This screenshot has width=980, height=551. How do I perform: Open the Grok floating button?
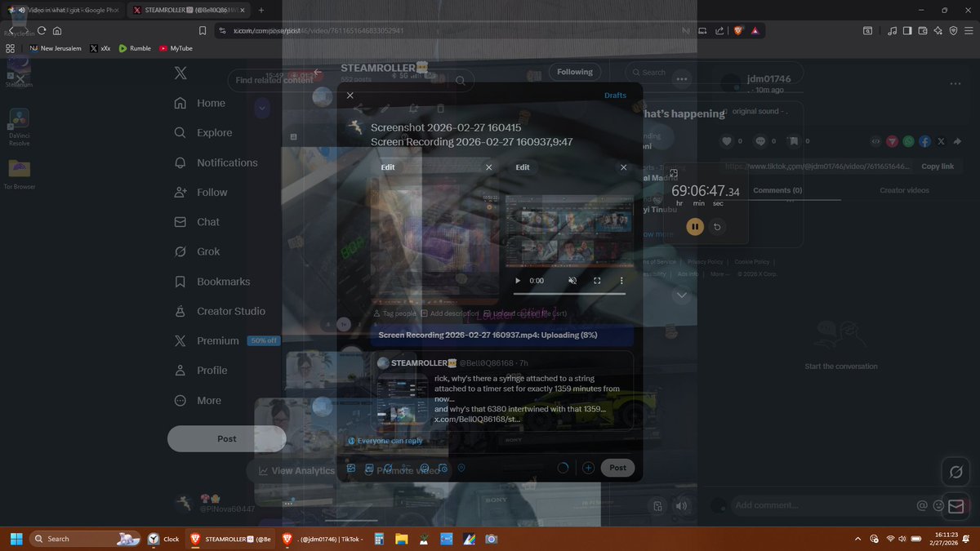click(956, 472)
